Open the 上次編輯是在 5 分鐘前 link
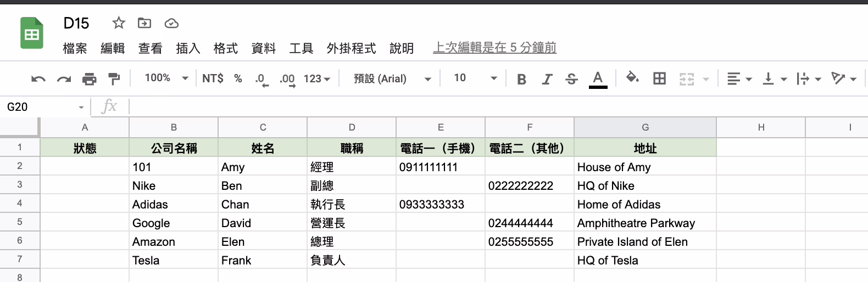The height and width of the screenshot is (282, 868). pos(494,48)
